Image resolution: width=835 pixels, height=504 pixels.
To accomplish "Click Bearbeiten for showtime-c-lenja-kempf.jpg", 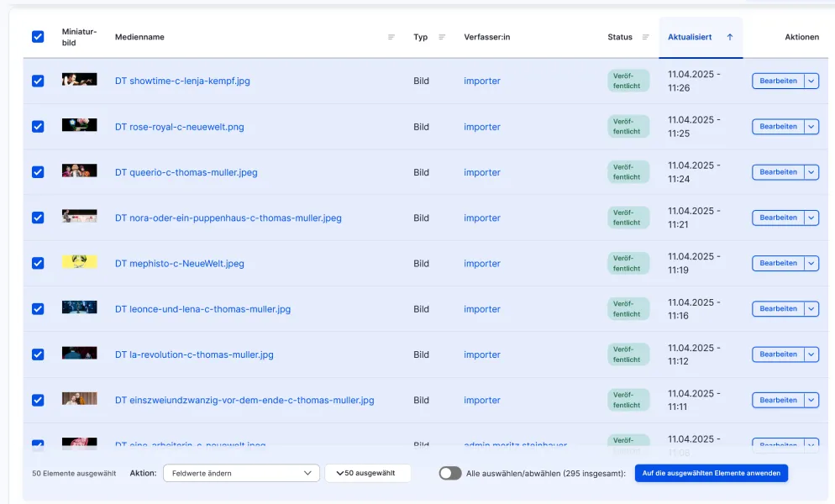I will [778, 81].
